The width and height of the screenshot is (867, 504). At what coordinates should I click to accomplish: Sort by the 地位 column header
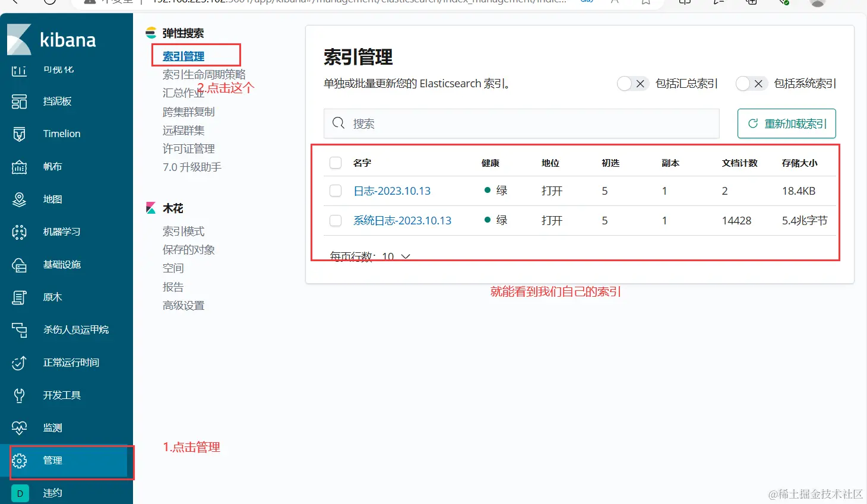pyautogui.click(x=550, y=163)
